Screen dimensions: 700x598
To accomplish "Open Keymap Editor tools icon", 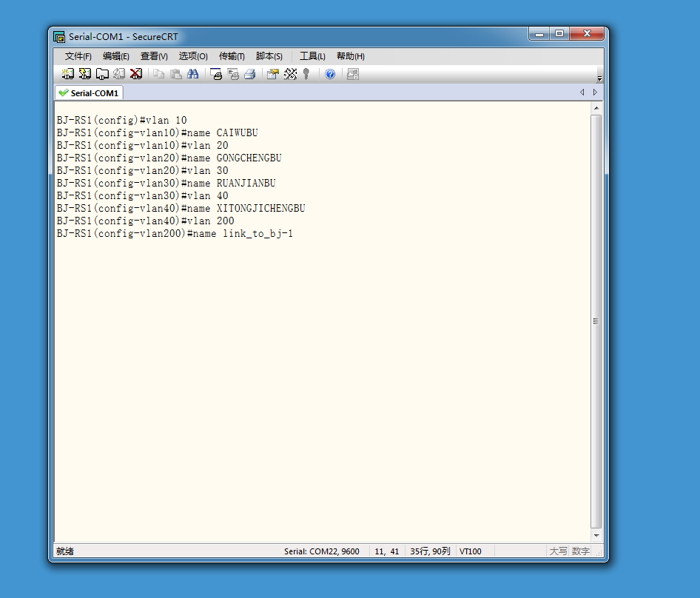I will point(290,74).
